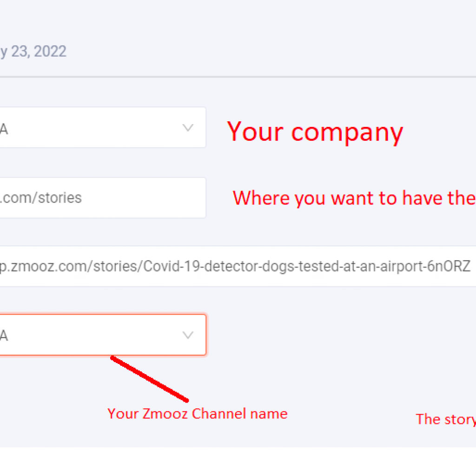Click the horizontal divider under the date
The image size is (476, 476).
(238, 77)
